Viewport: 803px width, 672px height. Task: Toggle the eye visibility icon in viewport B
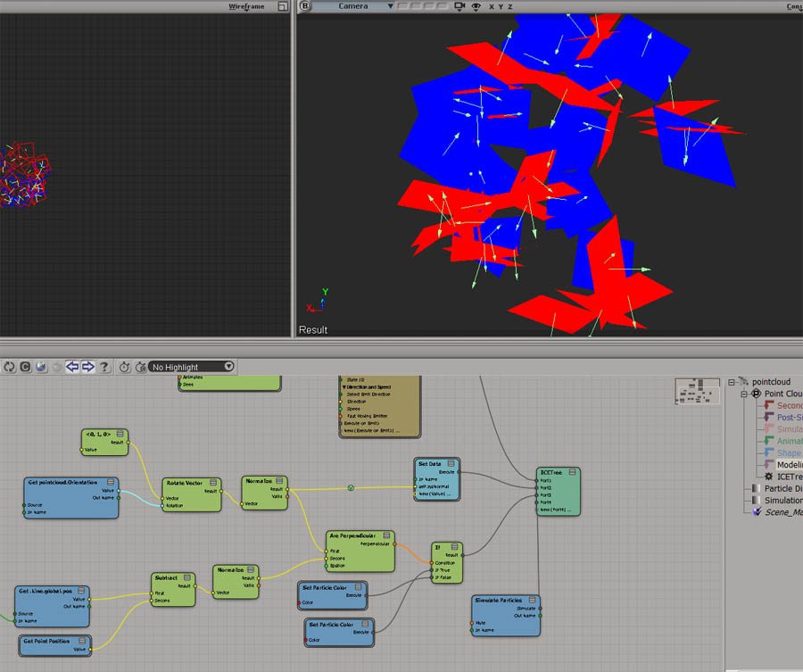point(476,6)
